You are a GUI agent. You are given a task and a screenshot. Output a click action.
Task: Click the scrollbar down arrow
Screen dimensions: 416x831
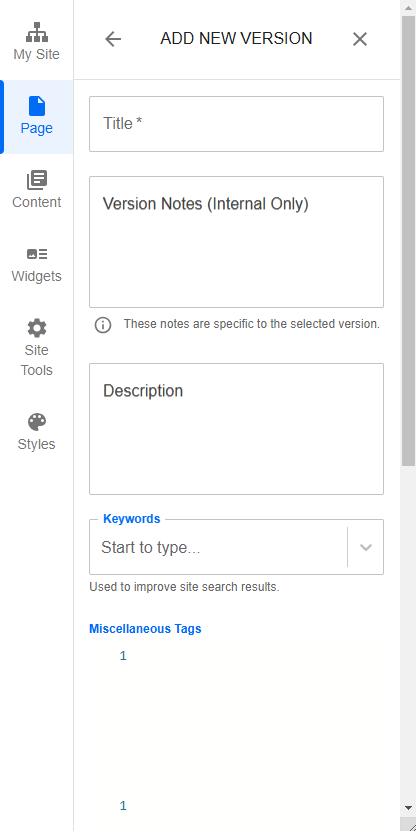point(408,808)
